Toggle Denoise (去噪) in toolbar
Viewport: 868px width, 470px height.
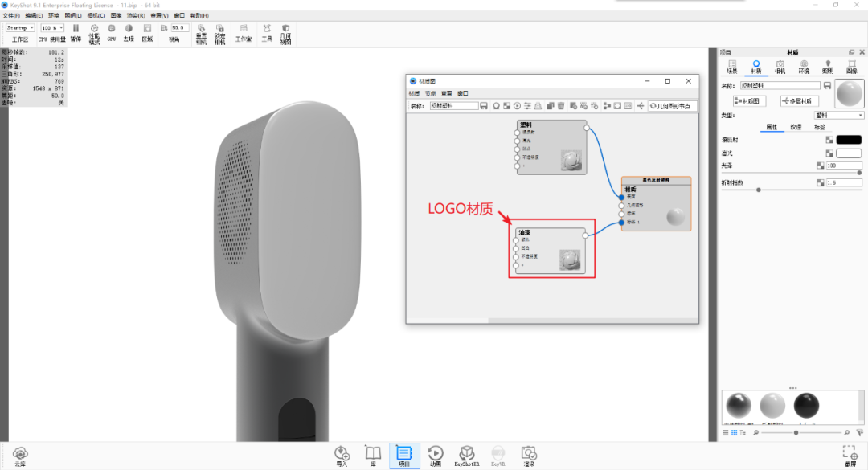(129, 33)
